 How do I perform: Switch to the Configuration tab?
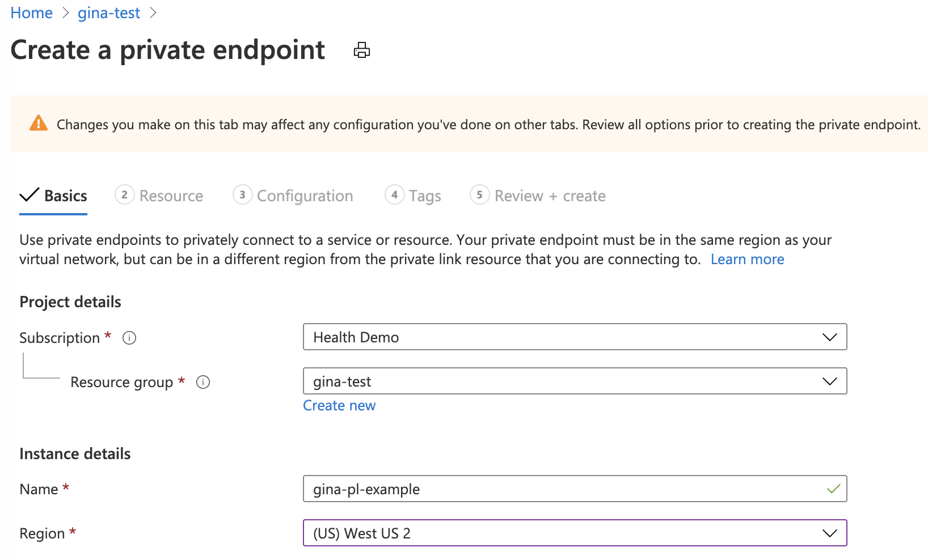coord(305,195)
